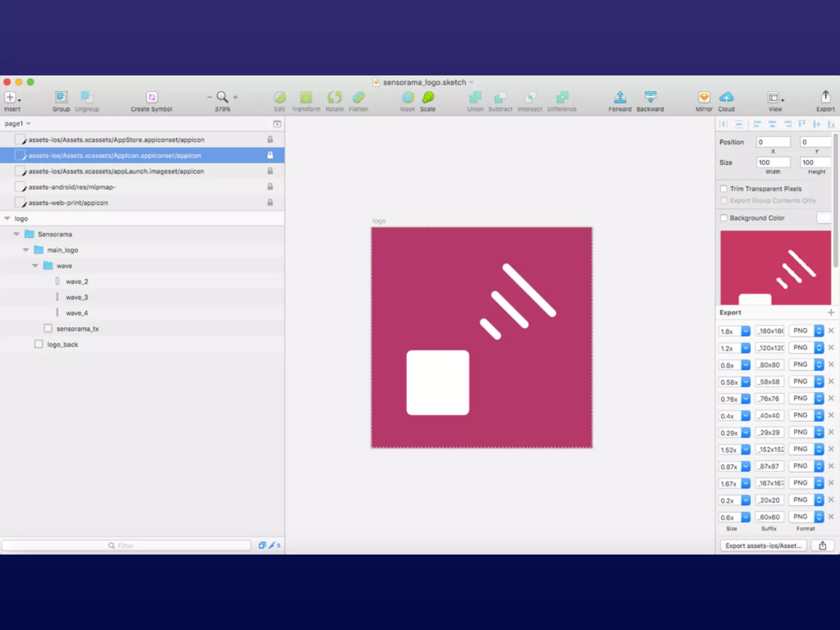
Task: Click the Group layers icon
Action: [61, 97]
